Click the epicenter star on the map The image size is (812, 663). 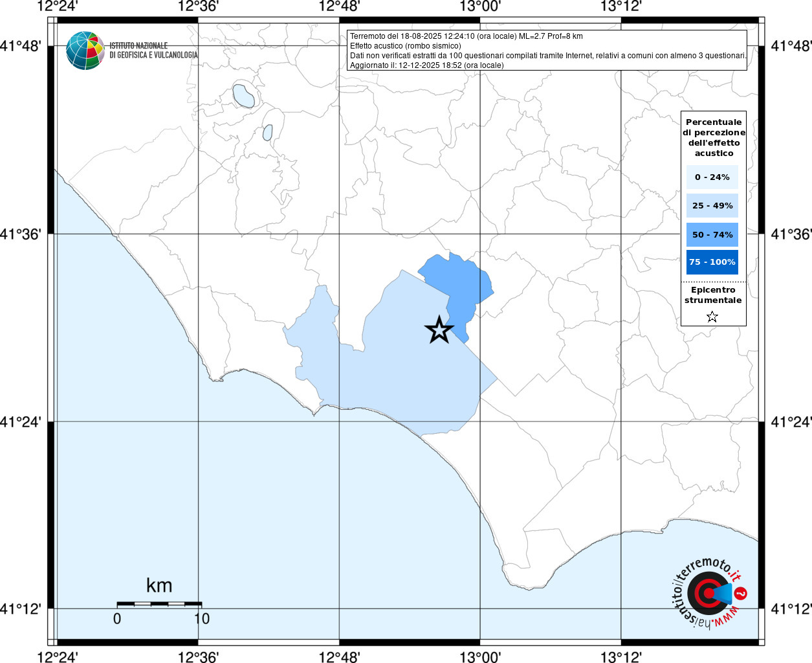439,330
